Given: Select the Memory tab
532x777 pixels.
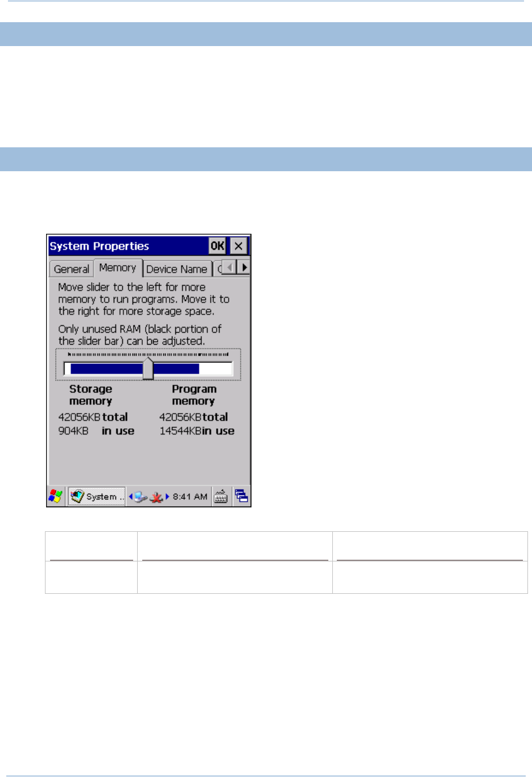Looking at the screenshot, I should click(x=118, y=267).
